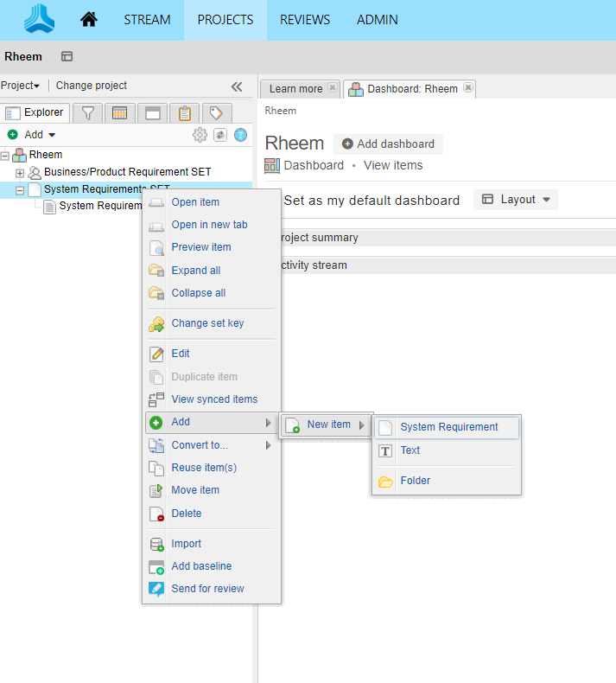Expand the Convert to... submenu
The height and width of the screenshot is (683, 616).
click(x=211, y=445)
